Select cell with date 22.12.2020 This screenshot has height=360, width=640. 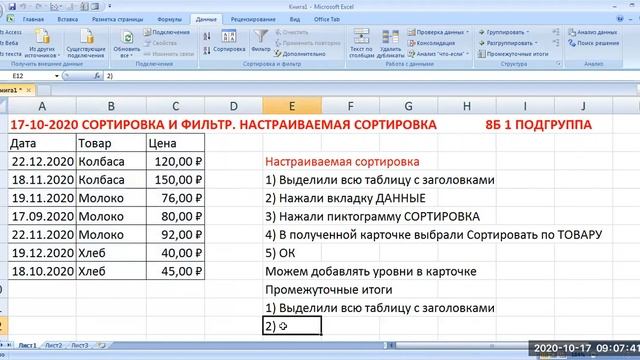pos(42,162)
